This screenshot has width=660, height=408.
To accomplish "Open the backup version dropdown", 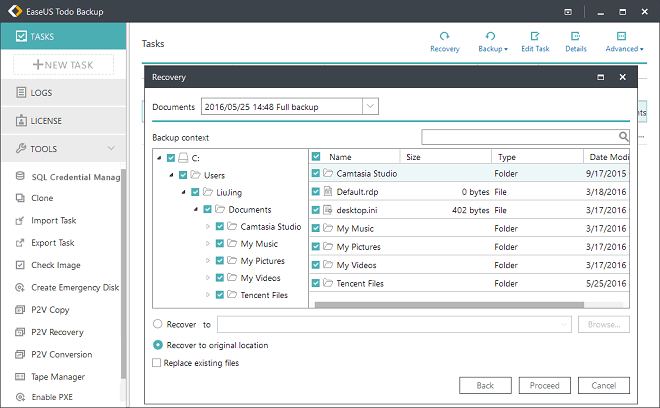I will pyautogui.click(x=370, y=107).
